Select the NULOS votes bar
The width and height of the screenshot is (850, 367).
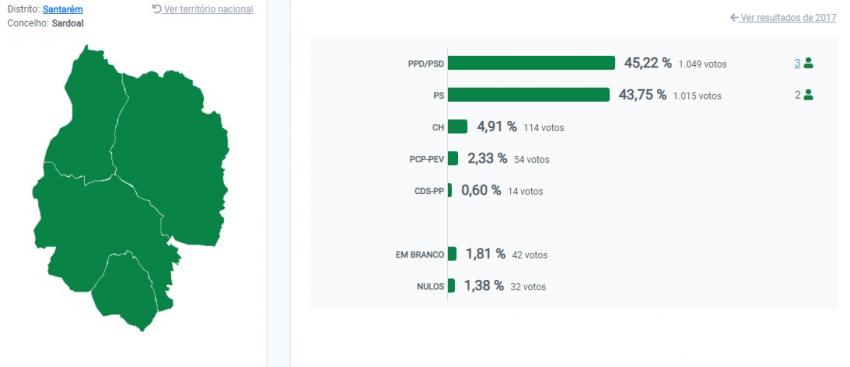(451, 286)
